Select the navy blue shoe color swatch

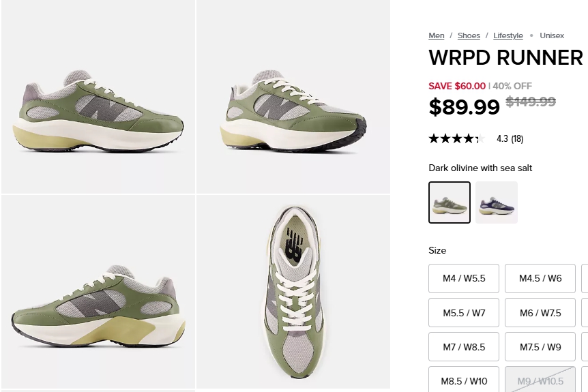tap(497, 202)
